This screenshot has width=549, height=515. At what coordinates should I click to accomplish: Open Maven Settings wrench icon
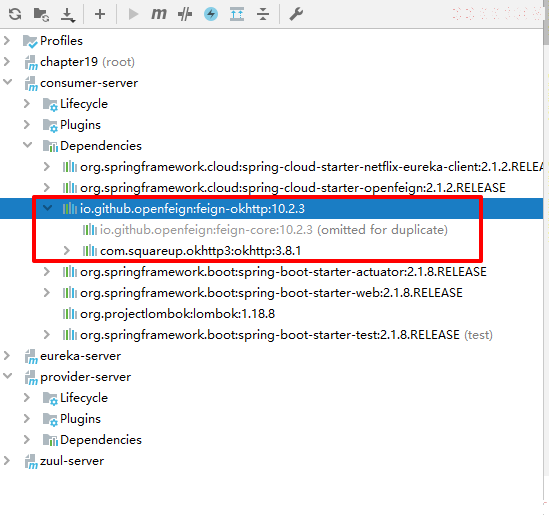(296, 14)
